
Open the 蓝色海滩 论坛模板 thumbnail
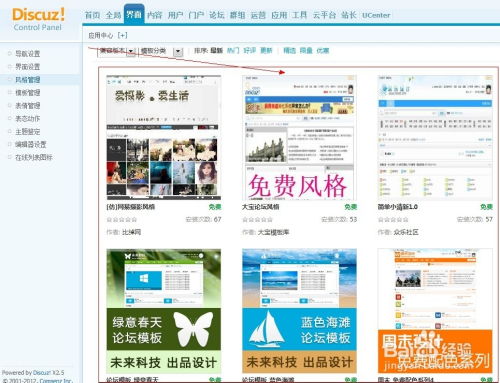[x=299, y=311]
